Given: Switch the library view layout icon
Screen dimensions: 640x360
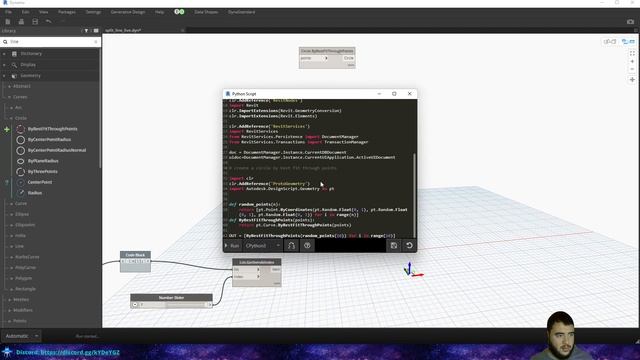Looking at the screenshot, I should tap(96, 31).
